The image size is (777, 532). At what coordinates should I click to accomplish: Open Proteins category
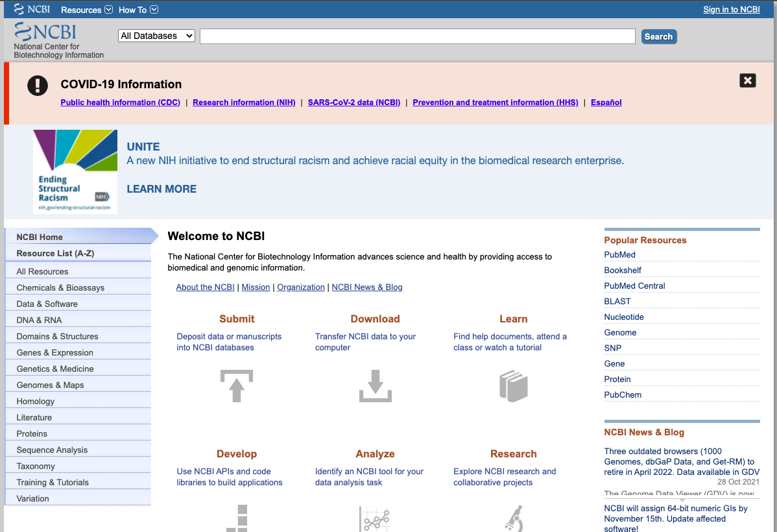click(x=78, y=434)
